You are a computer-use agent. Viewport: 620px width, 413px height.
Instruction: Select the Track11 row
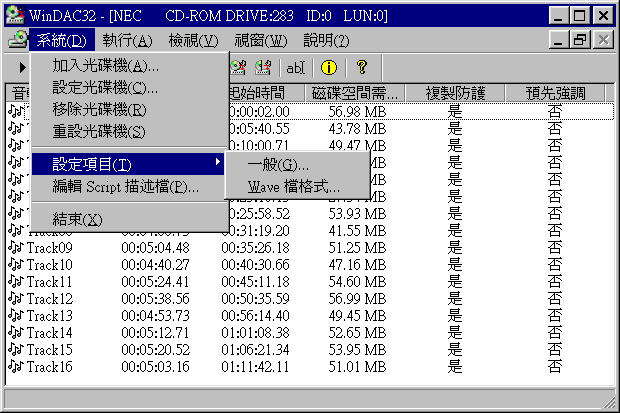(310, 282)
